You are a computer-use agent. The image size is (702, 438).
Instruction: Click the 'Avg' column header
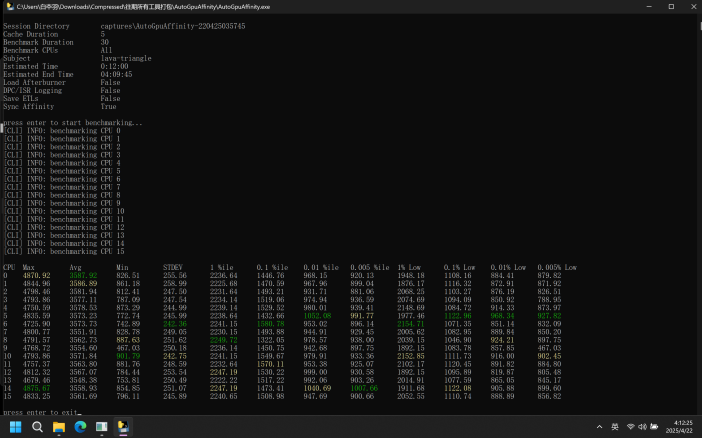76,267
